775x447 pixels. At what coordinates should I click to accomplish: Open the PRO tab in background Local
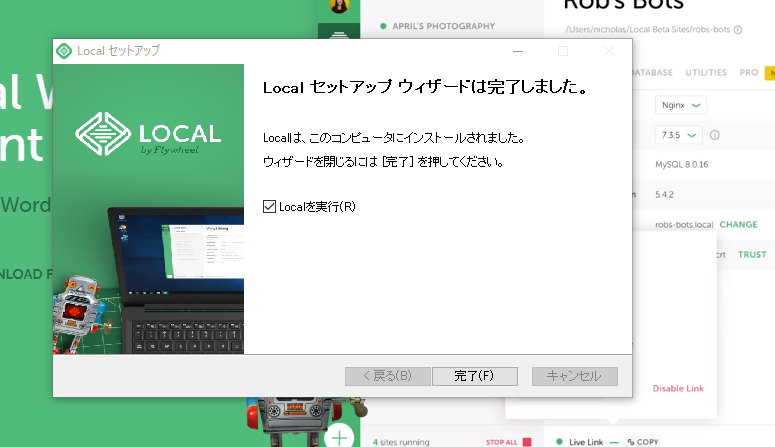[x=749, y=73]
